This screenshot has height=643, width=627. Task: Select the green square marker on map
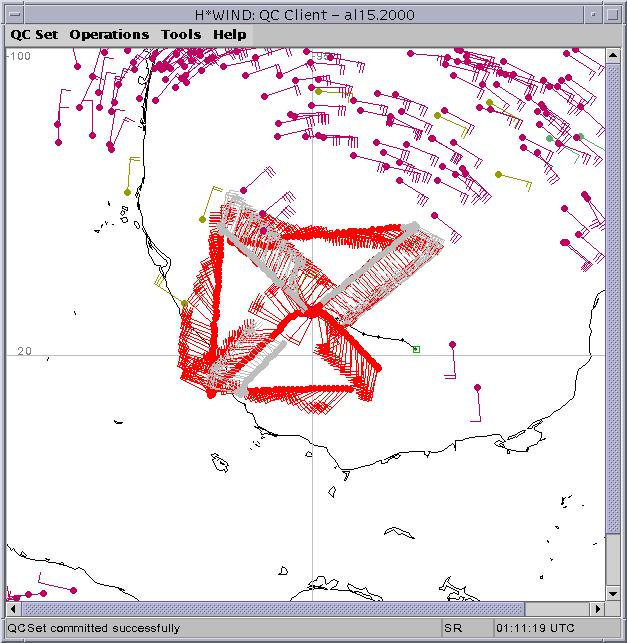click(416, 349)
